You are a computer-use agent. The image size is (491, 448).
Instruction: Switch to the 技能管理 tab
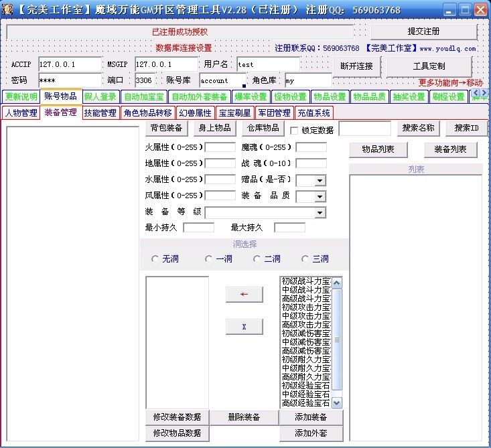pos(100,113)
